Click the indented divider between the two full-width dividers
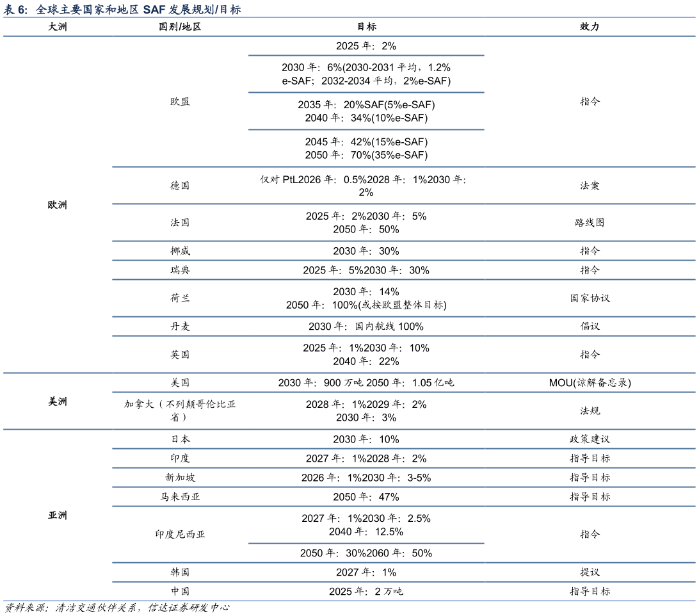The width and height of the screenshot is (699, 616). point(403,392)
